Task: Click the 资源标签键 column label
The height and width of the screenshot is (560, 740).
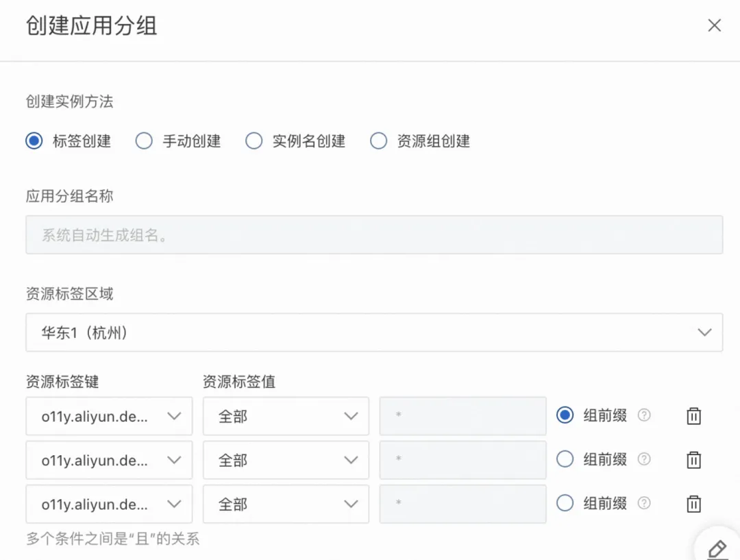Action: point(62,382)
